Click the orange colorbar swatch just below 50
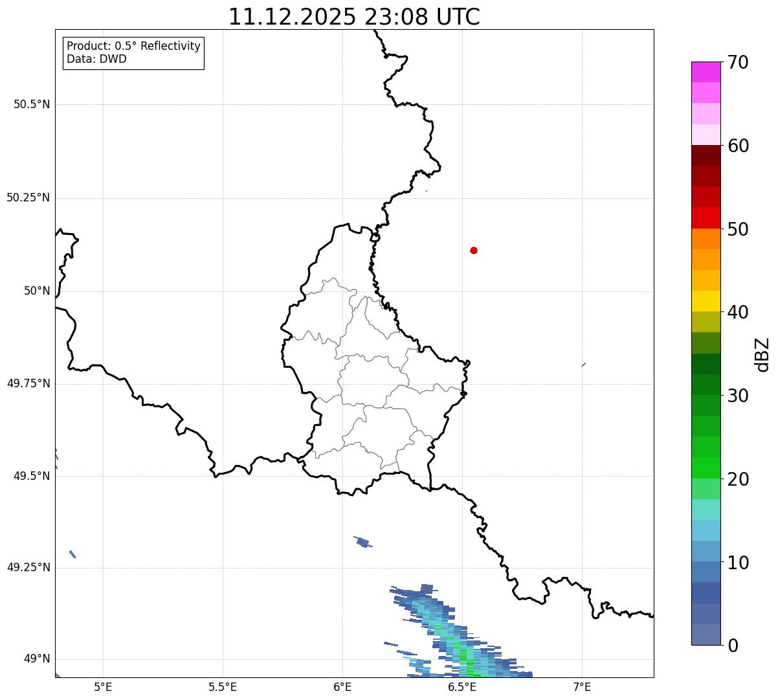The height and width of the screenshot is (700, 778). tap(706, 239)
